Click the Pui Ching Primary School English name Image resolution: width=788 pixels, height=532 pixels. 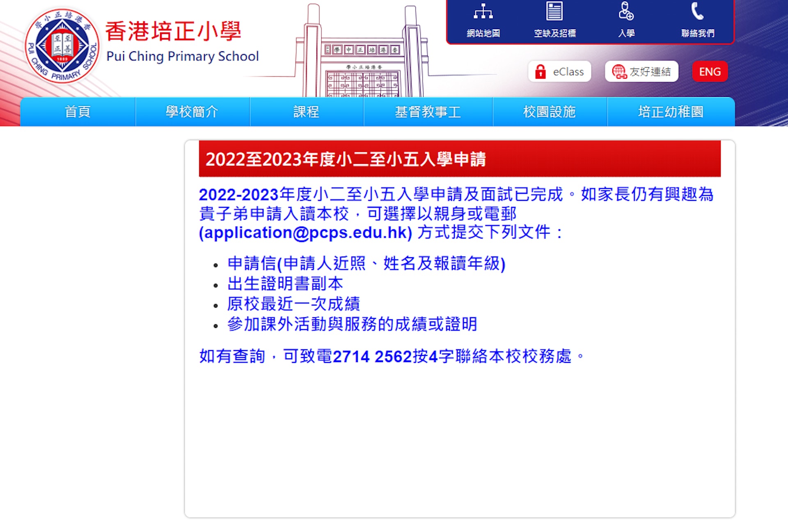pos(183,56)
